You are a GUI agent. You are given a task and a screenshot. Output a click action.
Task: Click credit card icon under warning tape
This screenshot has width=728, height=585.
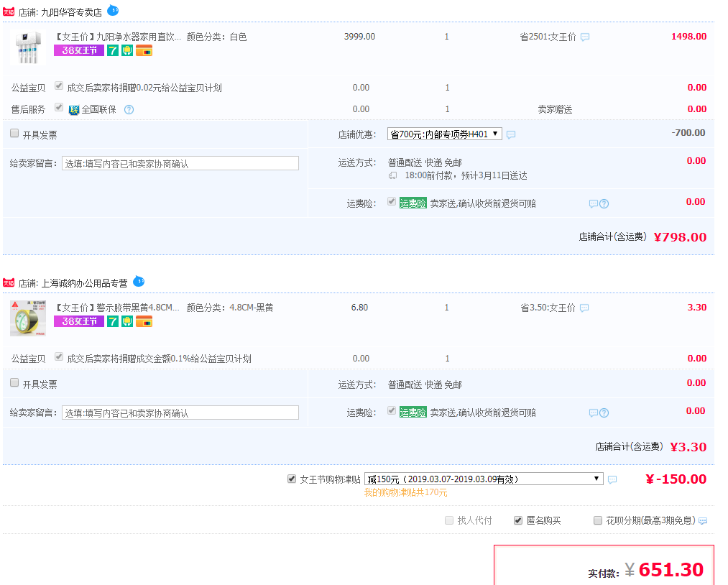(144, 321)
